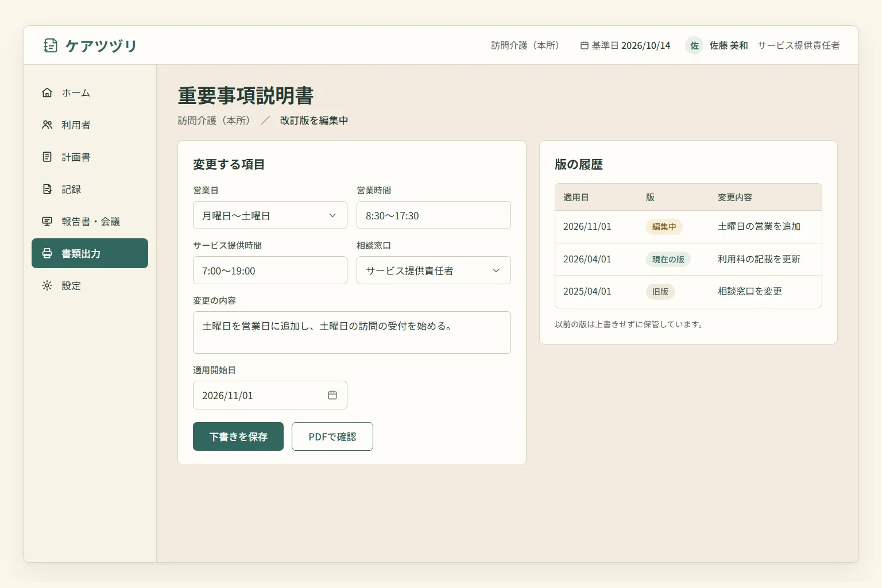The width and height of the screenshot is (882, 588).
Task: Click the printer icon beside 書類出力
Action: tap(47, 253)
